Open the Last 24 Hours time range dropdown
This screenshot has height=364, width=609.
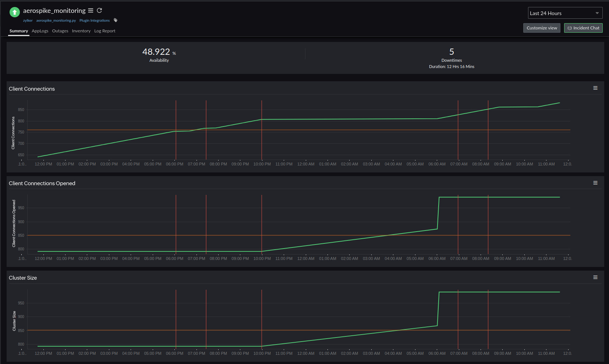tap(565, 13)
